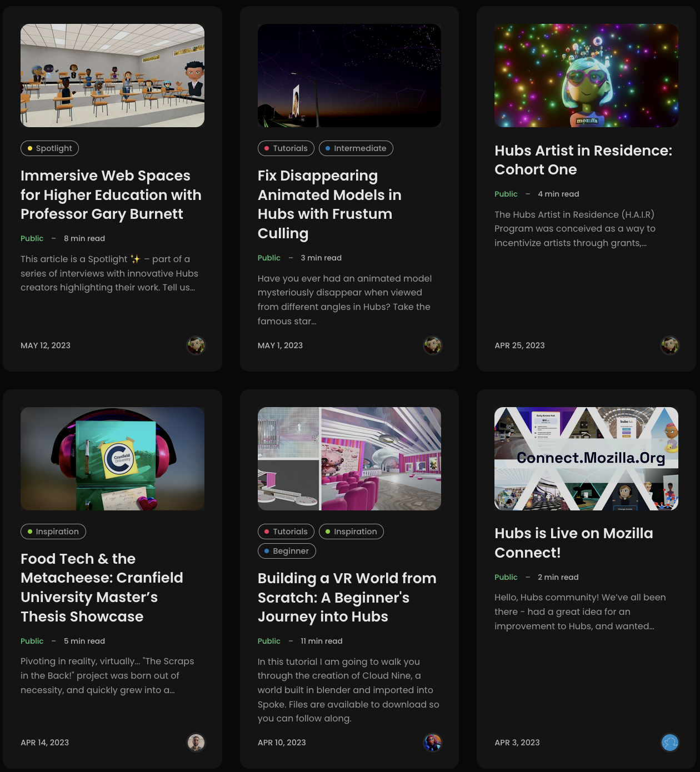This screenshot has height=772, width=700.
Task: Click Public label on VR World card
Action: tap(269, 641)
